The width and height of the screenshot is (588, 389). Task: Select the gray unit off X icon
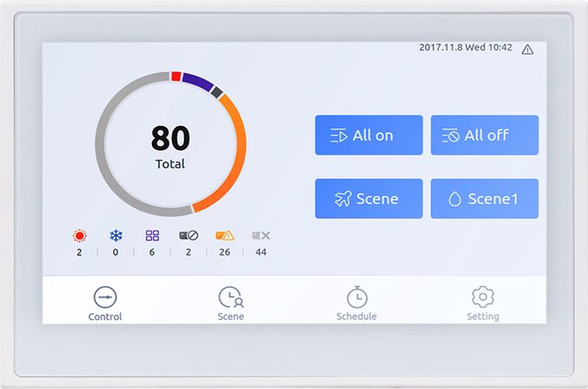[x=261, y=236]
